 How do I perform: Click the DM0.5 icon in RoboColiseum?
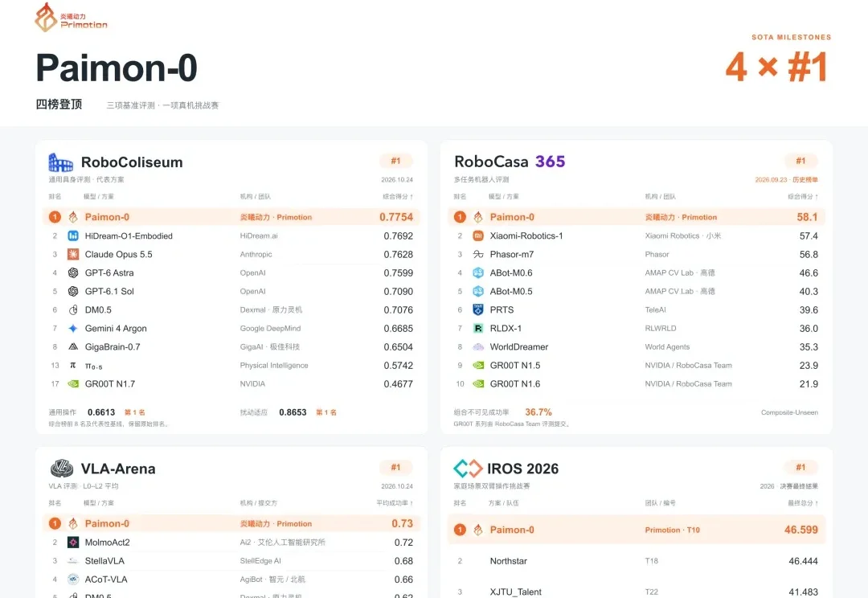73,310
